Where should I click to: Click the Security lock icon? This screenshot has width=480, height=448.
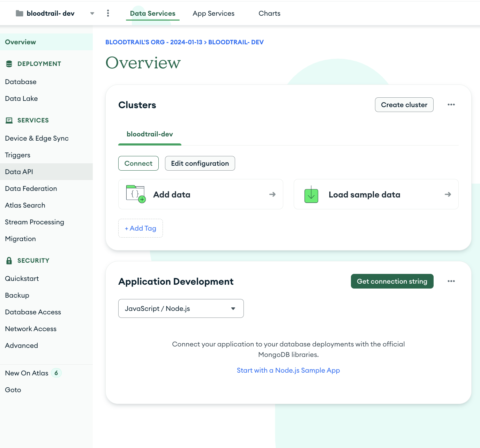point(9,260)
